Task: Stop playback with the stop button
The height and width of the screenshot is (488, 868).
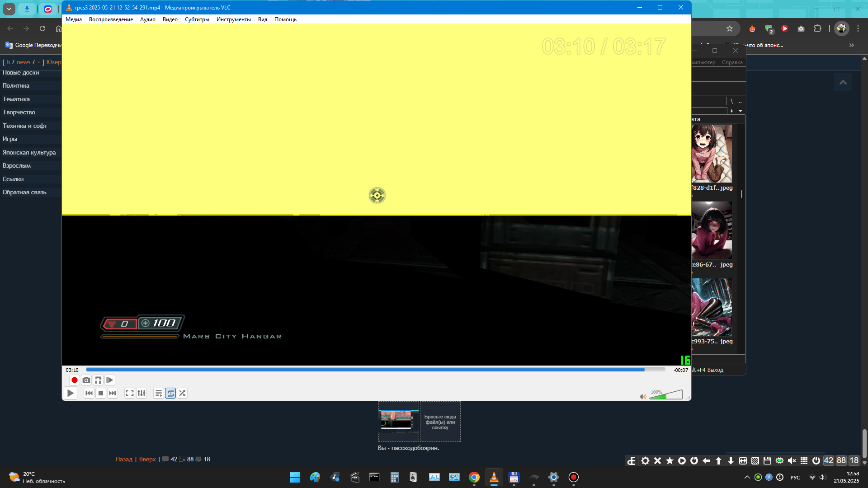Action: tap(101, 393)
